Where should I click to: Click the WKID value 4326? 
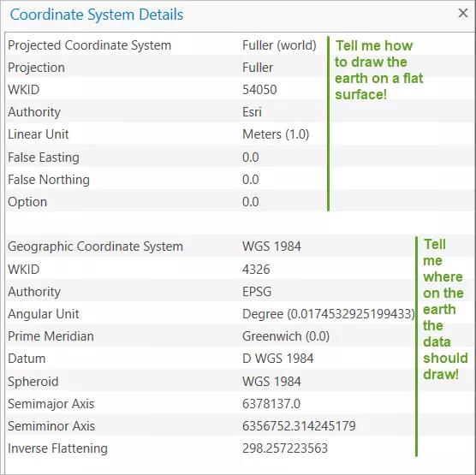256,270
